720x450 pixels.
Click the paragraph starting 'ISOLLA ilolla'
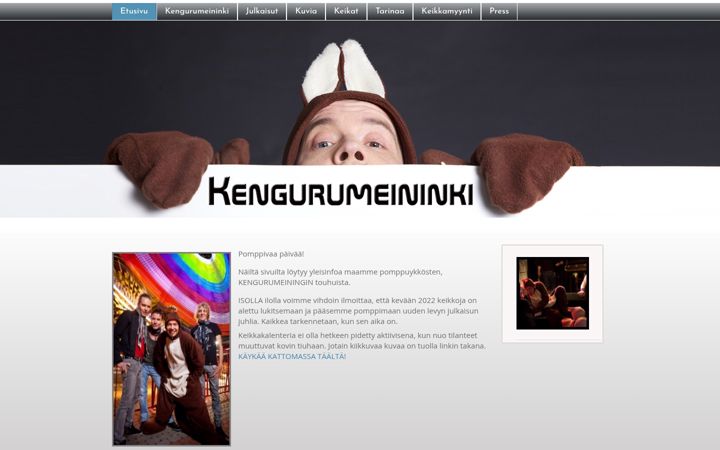click(358, 311)
